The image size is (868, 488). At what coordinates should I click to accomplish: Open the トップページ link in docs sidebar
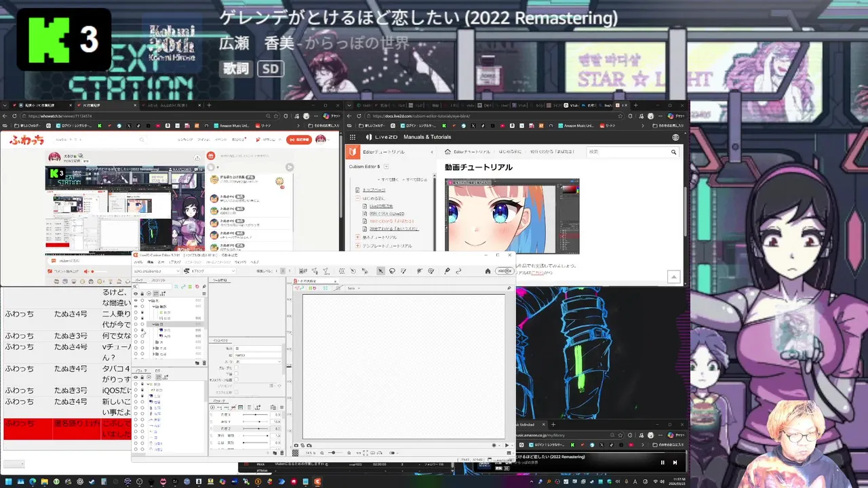pos(374,190)
